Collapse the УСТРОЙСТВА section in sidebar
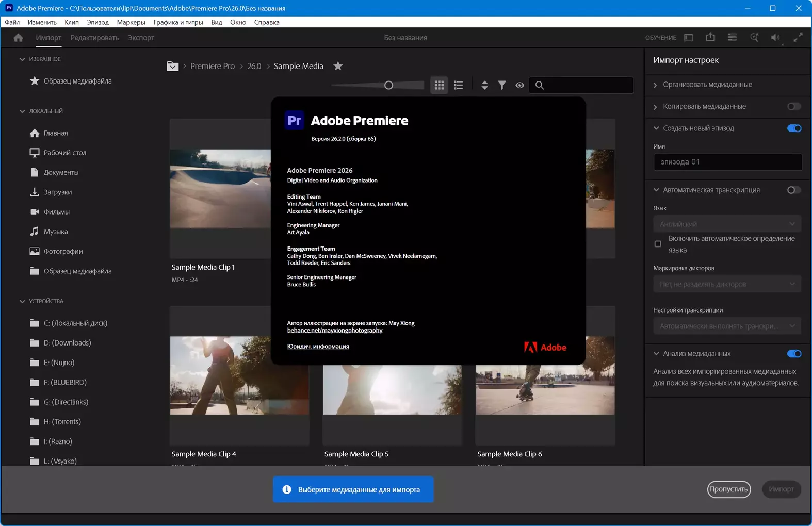Image resolution: width=812 pixels, height=526 pixels. 22,301
